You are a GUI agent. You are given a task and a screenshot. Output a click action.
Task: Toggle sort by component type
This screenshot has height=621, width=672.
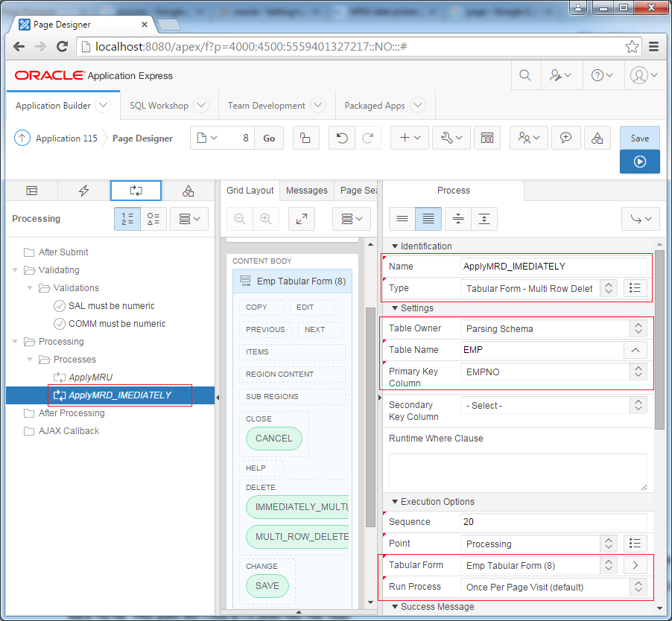pyautogui.click(x=153, y=219)
